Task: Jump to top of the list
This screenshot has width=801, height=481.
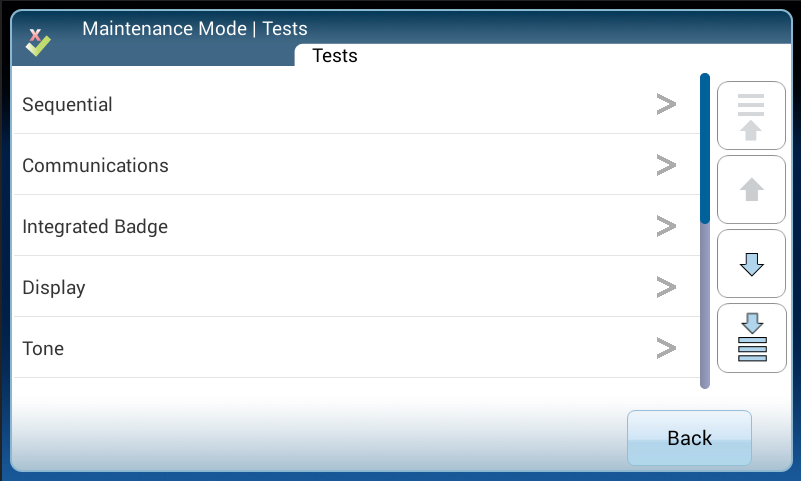Action: [x=751, y=116]
